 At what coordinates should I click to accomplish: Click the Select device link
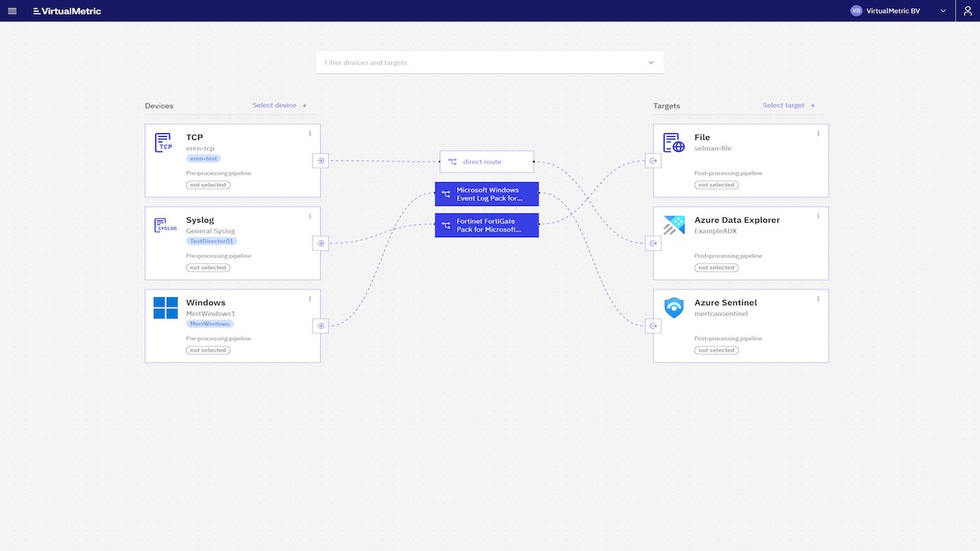coord(279,106)
